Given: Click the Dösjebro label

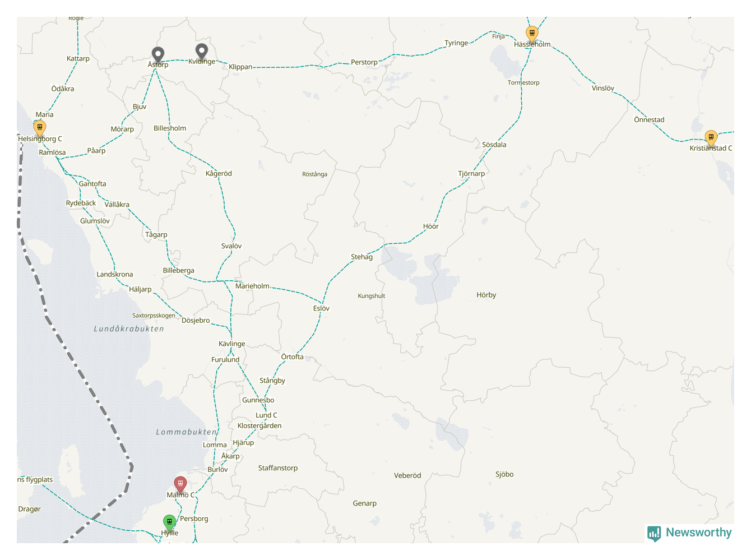Looking at the screenshot, I should click(196, 321).
